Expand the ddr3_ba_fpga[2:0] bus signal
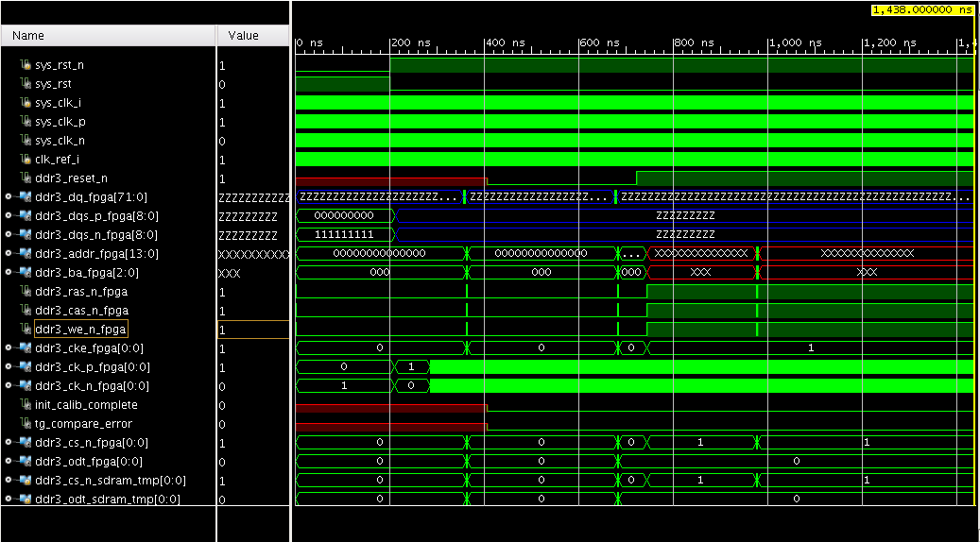 (x=9, y=273)
